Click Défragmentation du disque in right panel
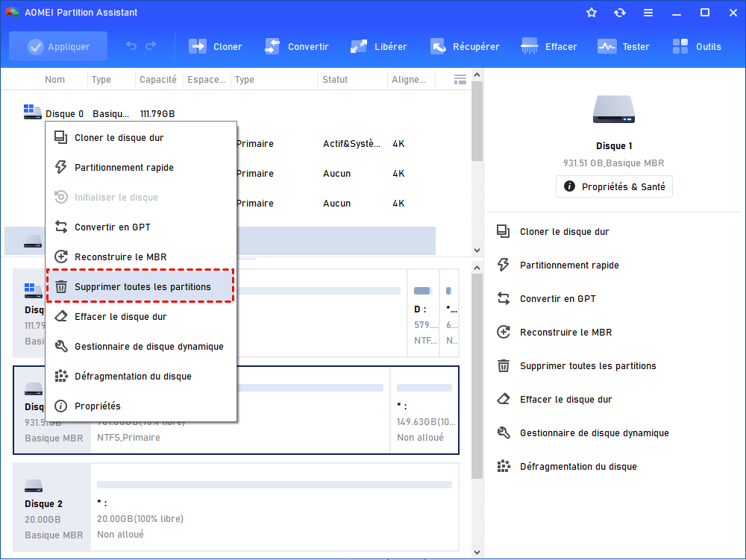 (578, 467)
